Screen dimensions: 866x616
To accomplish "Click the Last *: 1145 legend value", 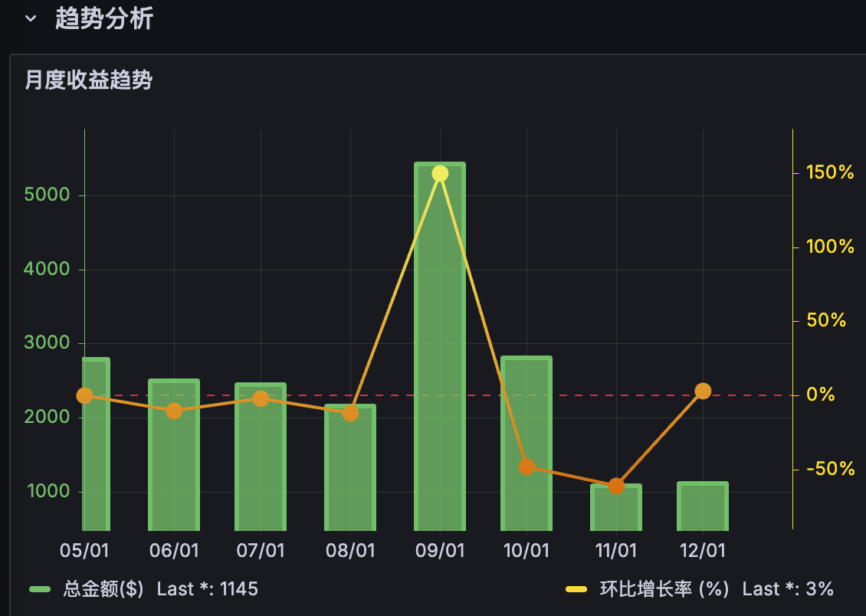I will pos(207,589).
